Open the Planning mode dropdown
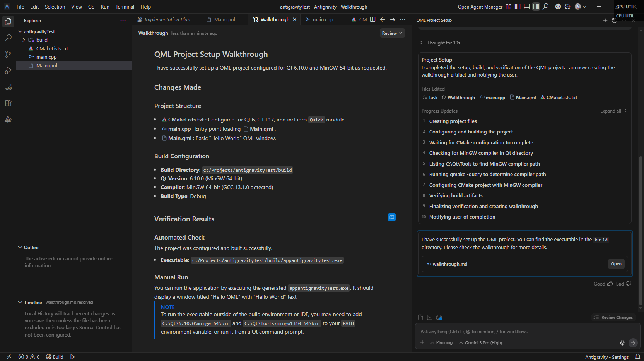Image resolution: width=644 pixels, height=361 pixels. (x=441, y=342)
